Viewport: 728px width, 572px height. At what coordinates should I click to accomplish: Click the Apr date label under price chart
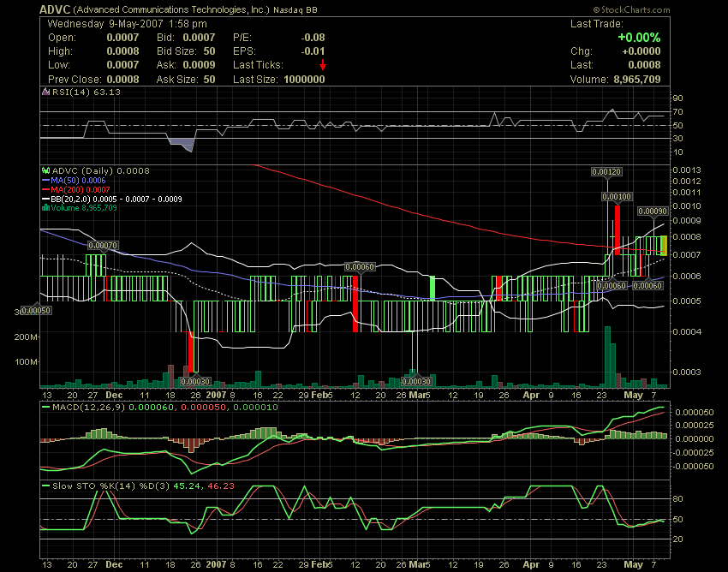point(531,395)
